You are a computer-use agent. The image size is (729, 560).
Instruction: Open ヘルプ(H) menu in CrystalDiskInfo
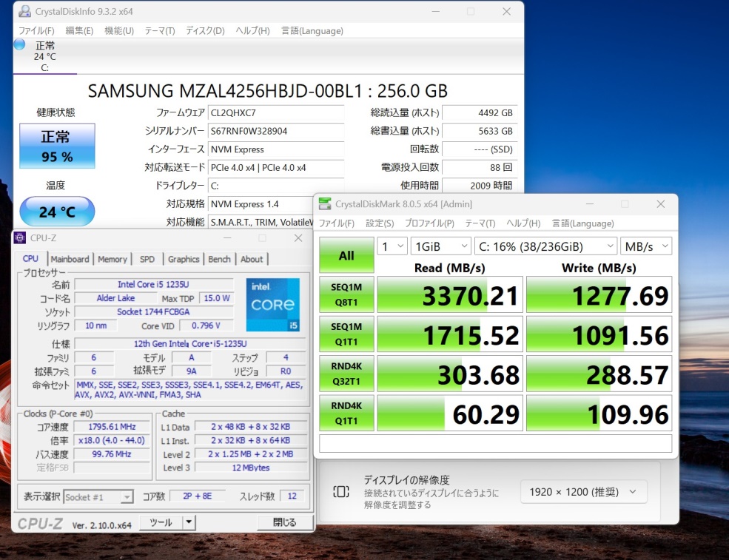point(252,30)
